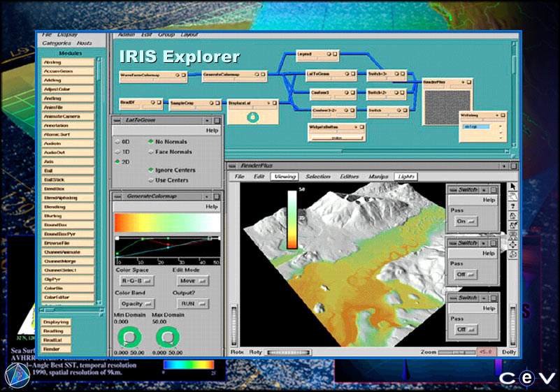Open RenderPlus window title menu arrow
560x392 pixels.
pos(504,166)
